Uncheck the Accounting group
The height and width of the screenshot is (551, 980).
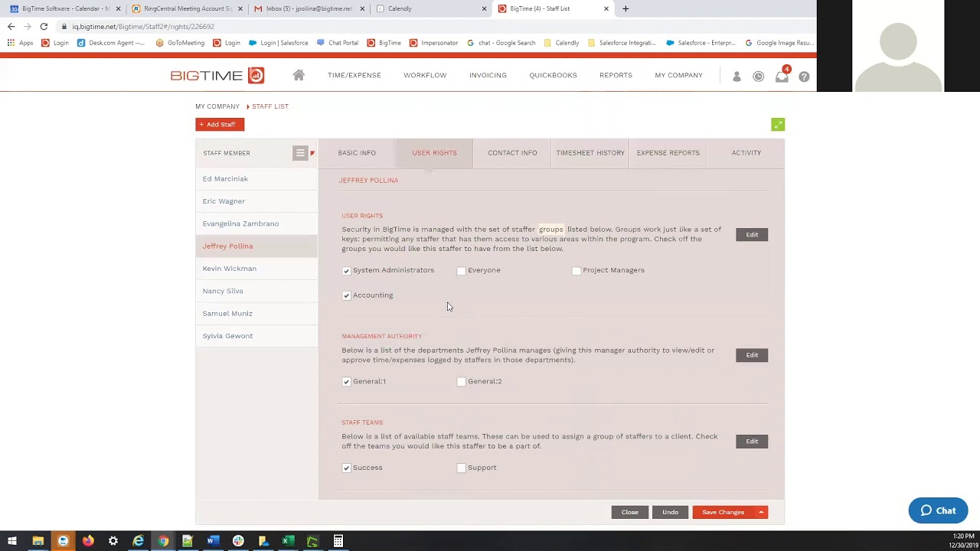point(347,295)
